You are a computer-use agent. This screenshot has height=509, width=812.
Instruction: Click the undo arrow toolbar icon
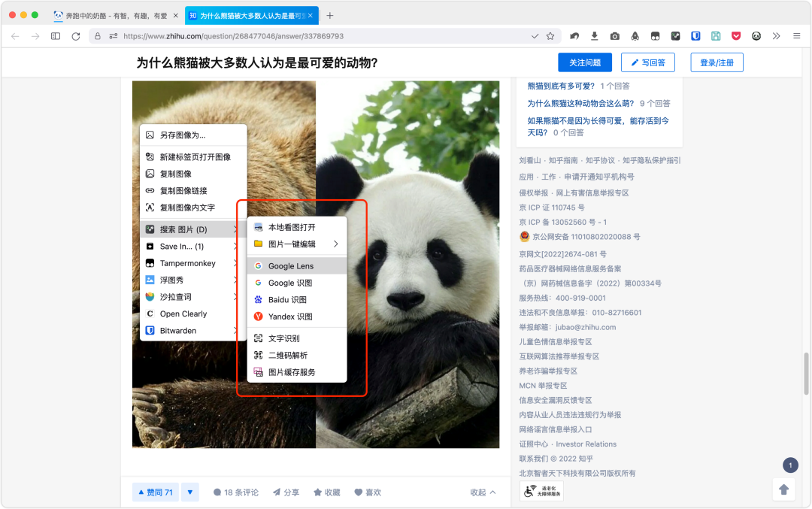pos(574,36)
